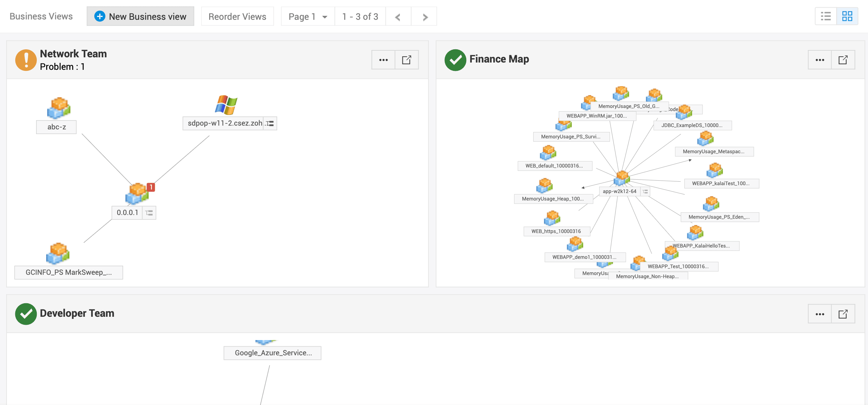
Task: Select the 0.0.0.1 node icon with alert
Action: (x=137, y=194)
